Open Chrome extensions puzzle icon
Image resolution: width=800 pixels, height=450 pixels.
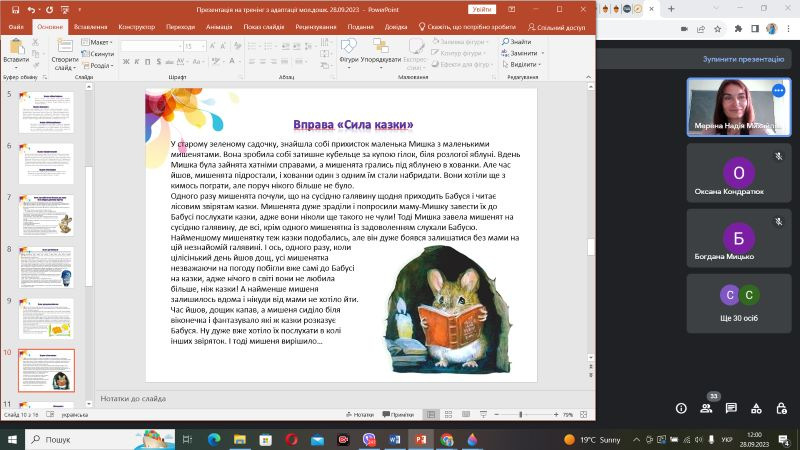(x=738, y=29)
